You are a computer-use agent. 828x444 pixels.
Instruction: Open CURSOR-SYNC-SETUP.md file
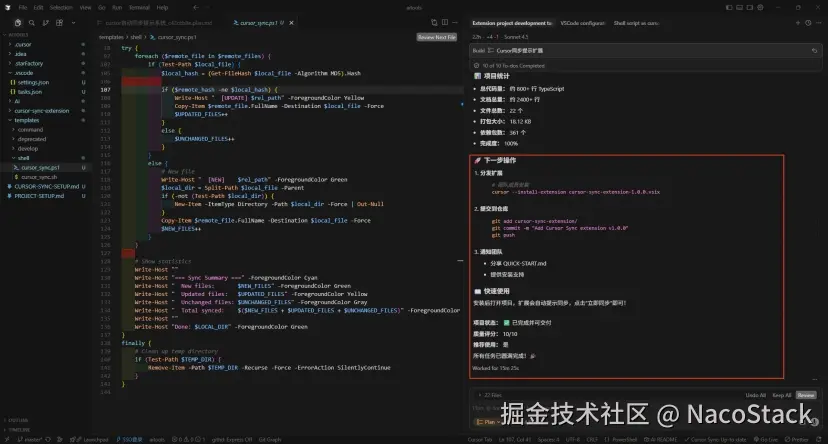46,187
